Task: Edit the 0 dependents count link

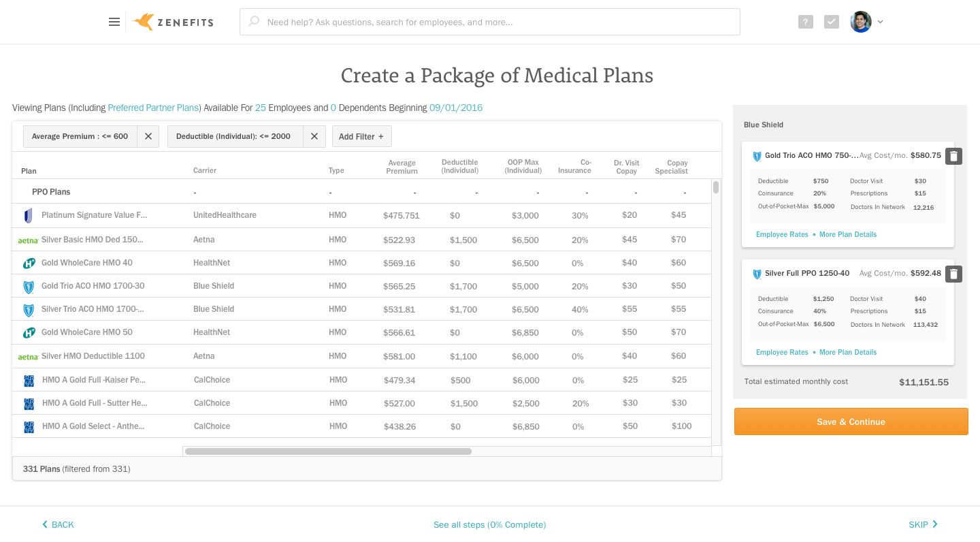Action: coord(333,108)
